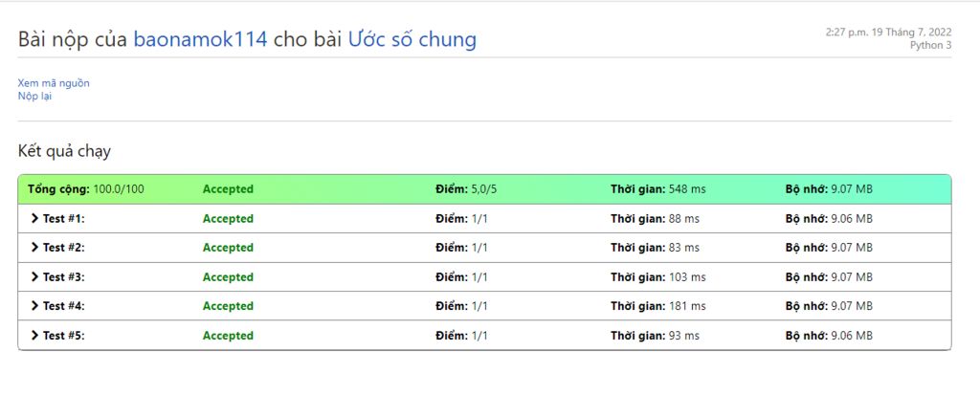Viewport: 980px width, 395px height.
Task: Expand Test #3 chevron arrow
Action: [x=34, y=277]
